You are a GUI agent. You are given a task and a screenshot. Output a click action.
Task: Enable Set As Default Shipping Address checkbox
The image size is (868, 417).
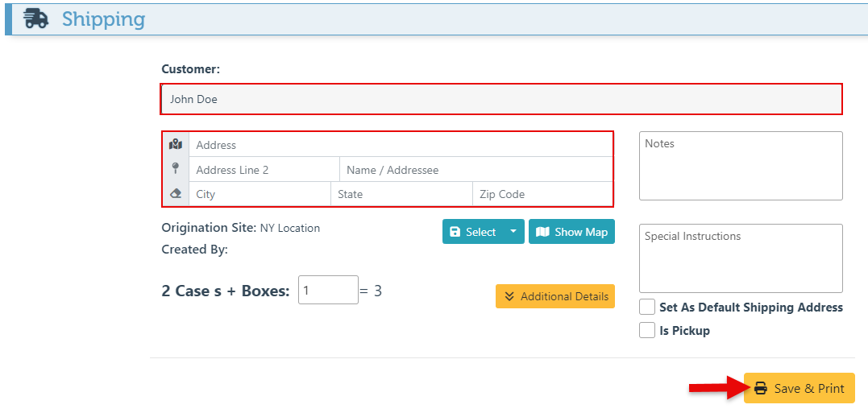[647, 308]
